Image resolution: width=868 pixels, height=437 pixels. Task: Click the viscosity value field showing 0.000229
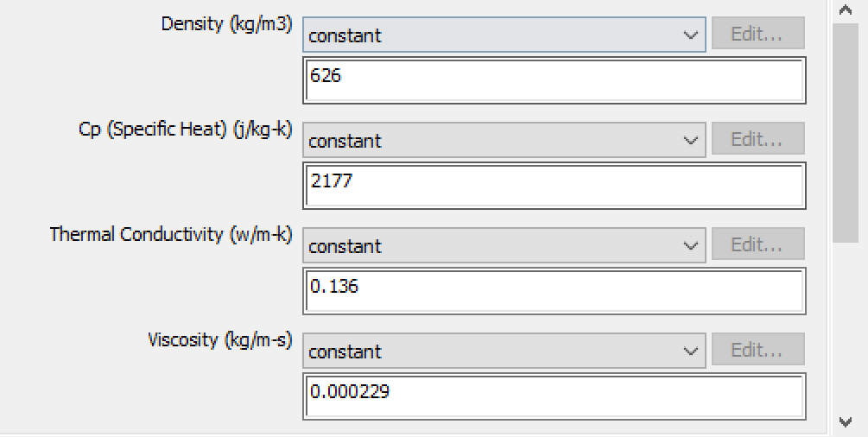click(554, 396)
